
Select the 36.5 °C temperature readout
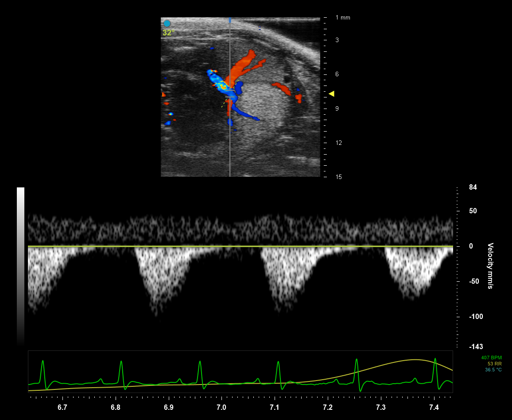pyautogui.click(x=493, y=369)
